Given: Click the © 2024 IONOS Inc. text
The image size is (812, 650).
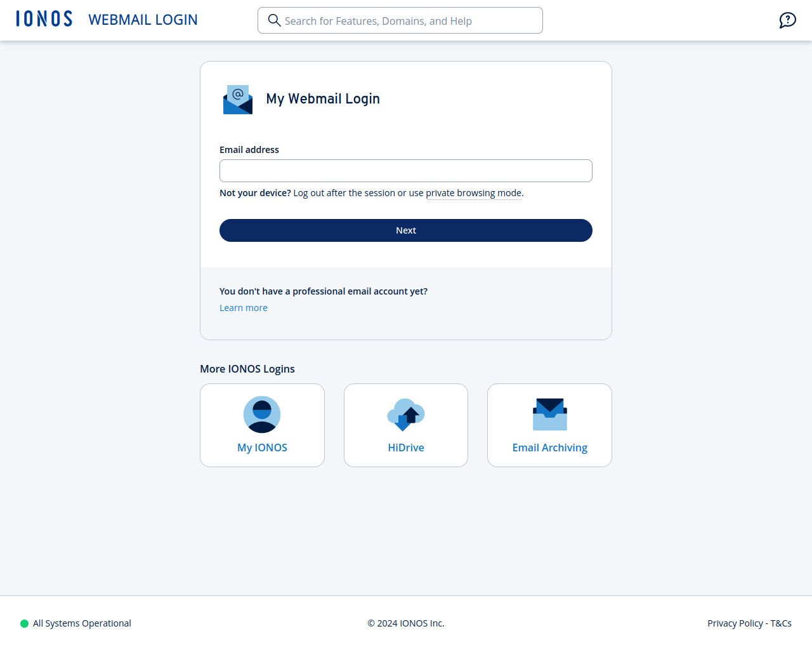Looking at the screenshot, I should pos(406,623).
